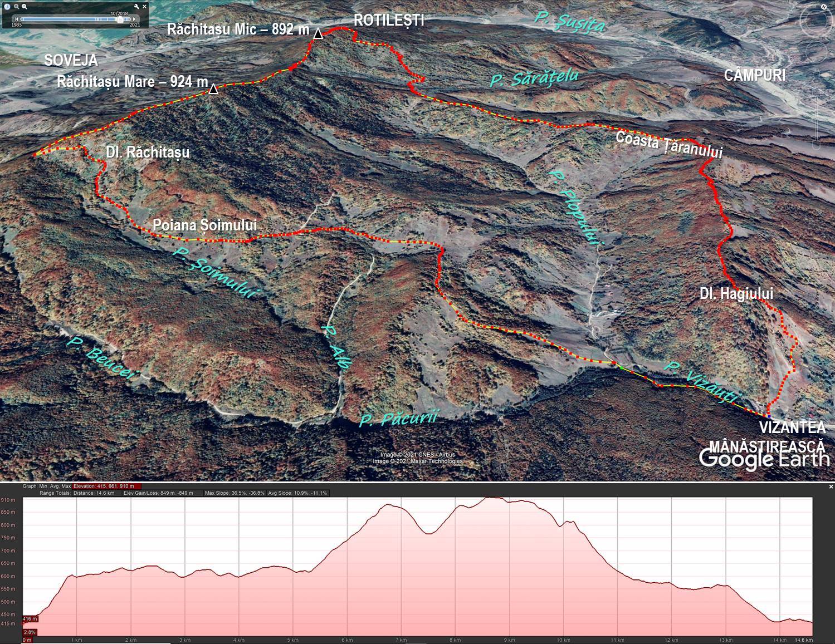
Task: Zoom in the time slider range
Action: 25,7
